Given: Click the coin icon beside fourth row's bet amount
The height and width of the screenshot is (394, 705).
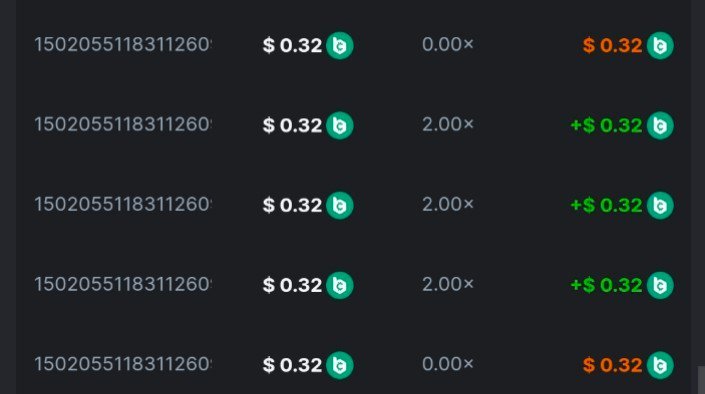Looking at the screenshot, I should pyautogui.click(x=339, y=285).
